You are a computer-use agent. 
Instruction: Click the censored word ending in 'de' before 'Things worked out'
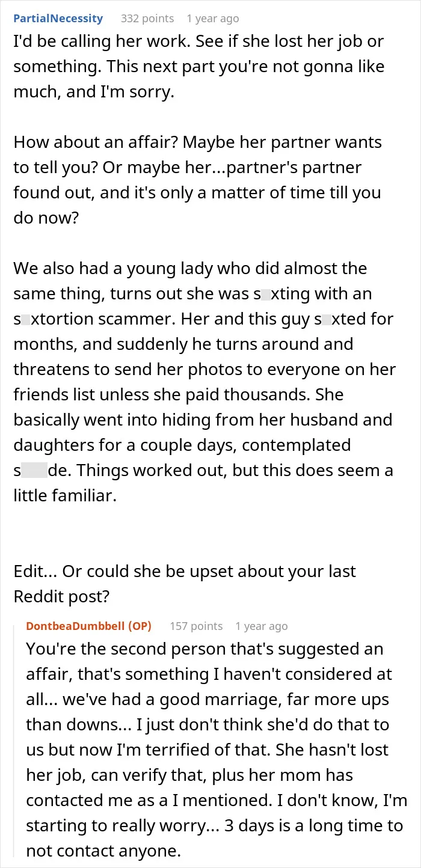pos(37,469)
